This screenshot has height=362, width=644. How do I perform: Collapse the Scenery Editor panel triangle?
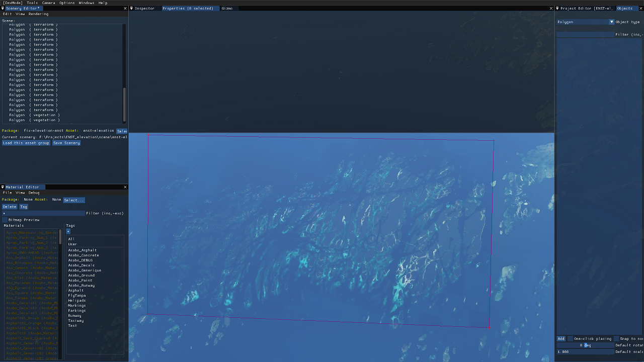[3, 9]
